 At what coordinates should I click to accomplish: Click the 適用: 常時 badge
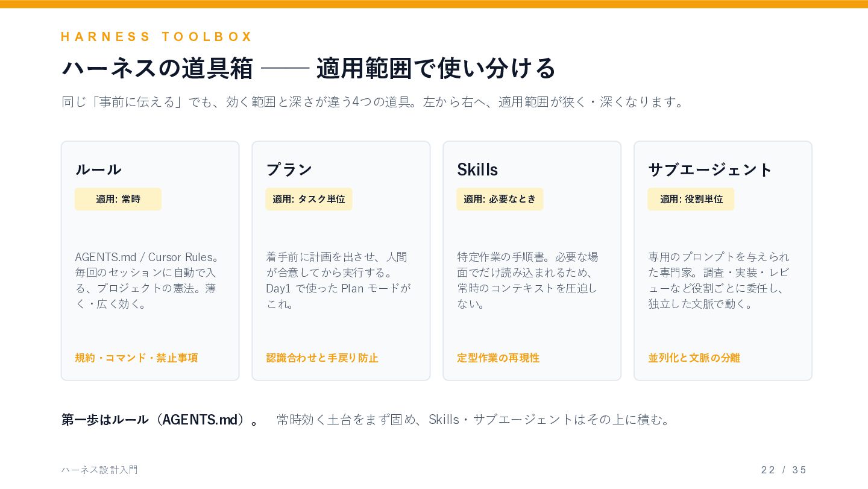coord(118,199)
